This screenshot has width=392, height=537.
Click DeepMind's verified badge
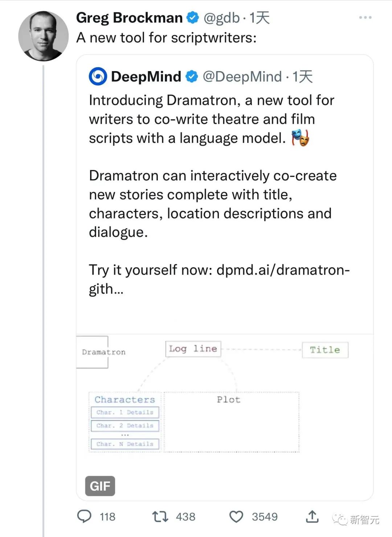point(192,77)
